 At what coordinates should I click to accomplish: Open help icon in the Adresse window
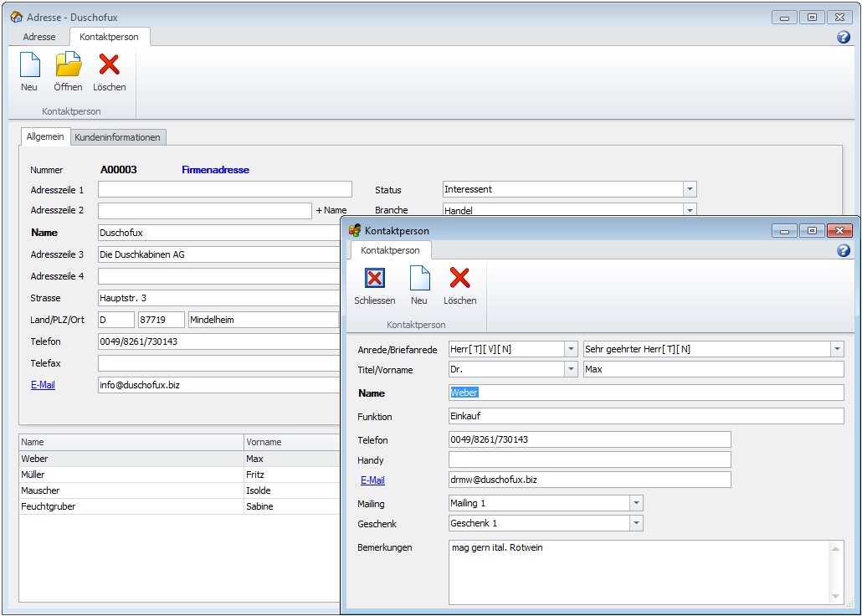click(843, 37)
